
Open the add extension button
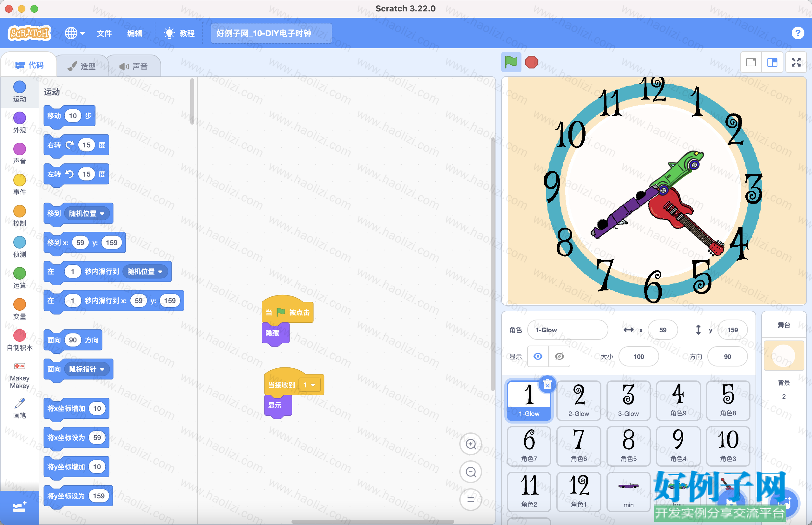click(19, 508)
